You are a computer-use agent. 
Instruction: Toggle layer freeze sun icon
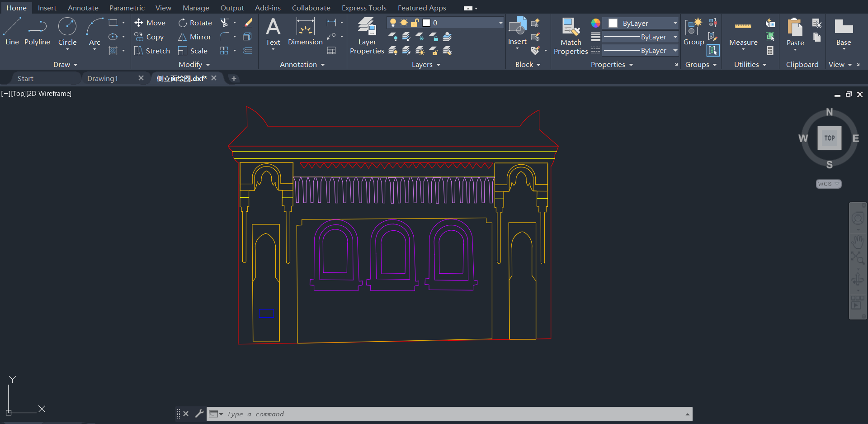tap(404, 23)
